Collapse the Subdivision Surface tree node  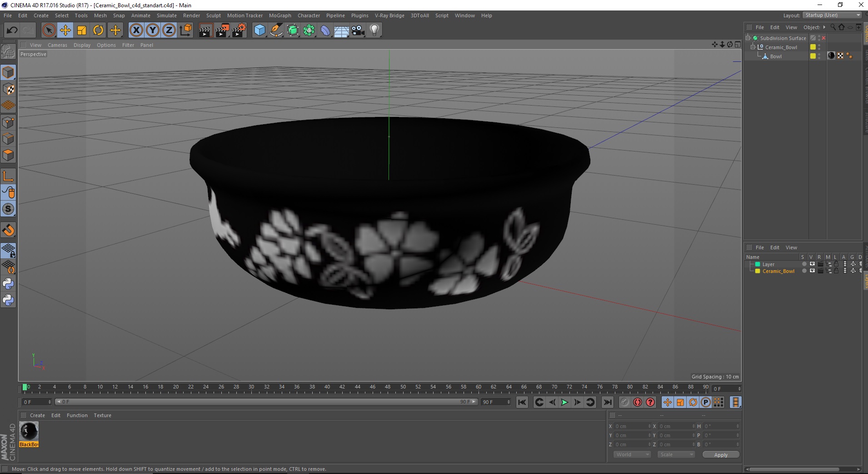point(748,38)
